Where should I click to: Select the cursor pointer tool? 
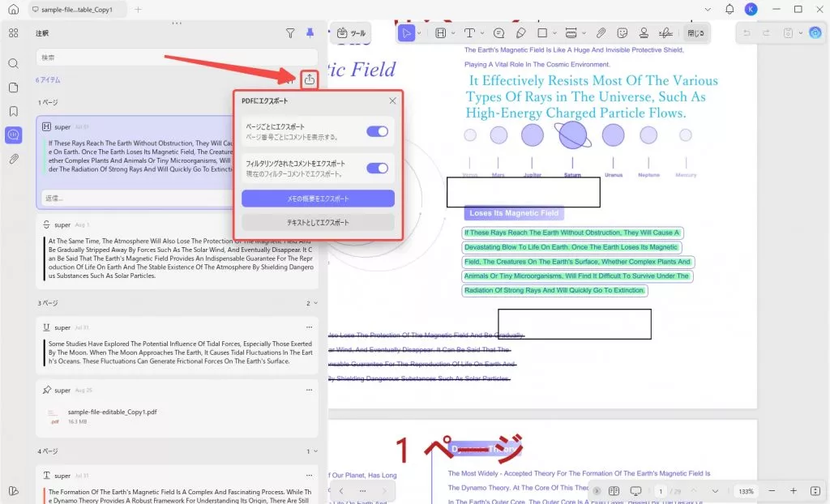point(406,33)
